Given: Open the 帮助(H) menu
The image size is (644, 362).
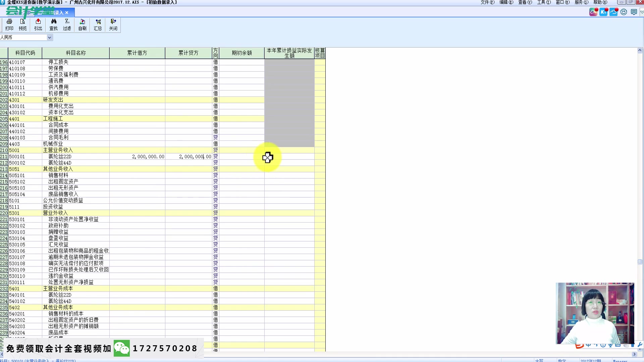Looking at the screenshot, I should (x=600, y=2).
